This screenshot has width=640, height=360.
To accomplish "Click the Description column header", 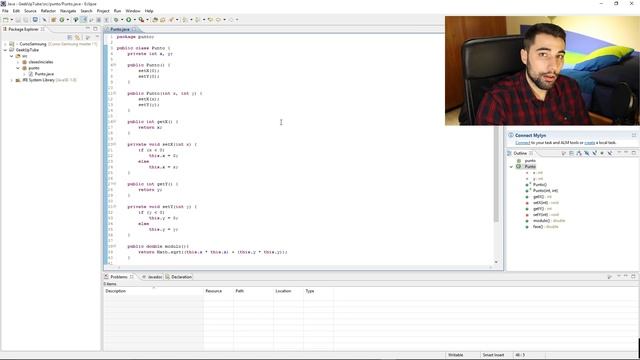I will (153, 291).
